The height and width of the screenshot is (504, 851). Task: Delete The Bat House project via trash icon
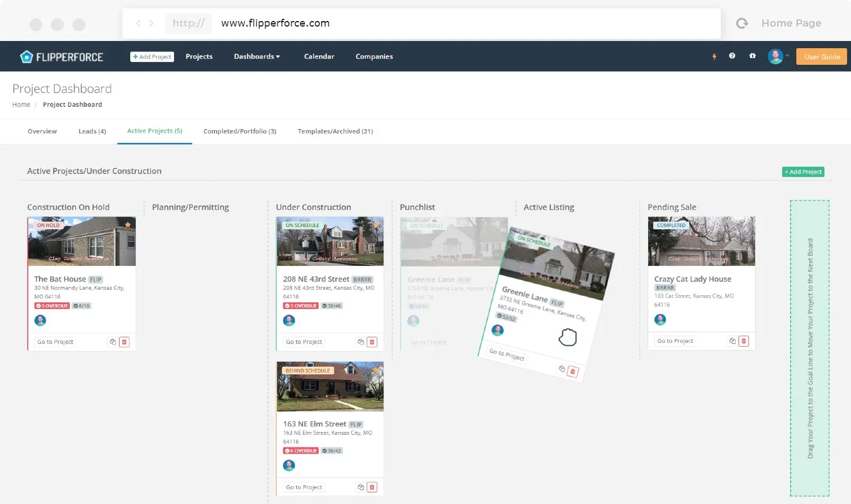point(124,342)
